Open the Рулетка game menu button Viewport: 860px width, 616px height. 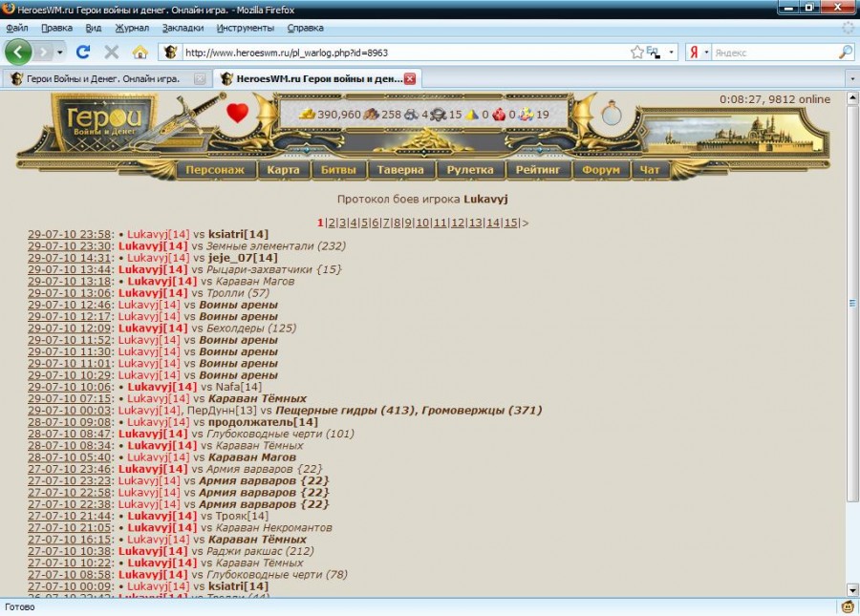pyautogui.click(x=469, y=170)
